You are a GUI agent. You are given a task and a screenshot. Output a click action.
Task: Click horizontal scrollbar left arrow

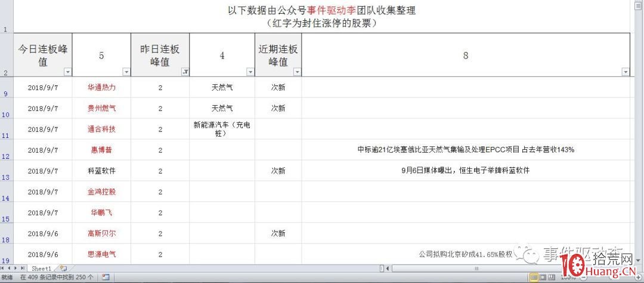click(x=389, y=269)
